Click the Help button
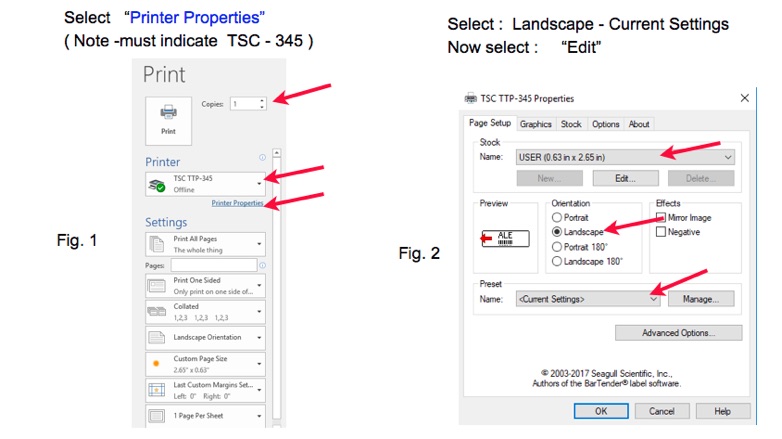 [723, 411]
